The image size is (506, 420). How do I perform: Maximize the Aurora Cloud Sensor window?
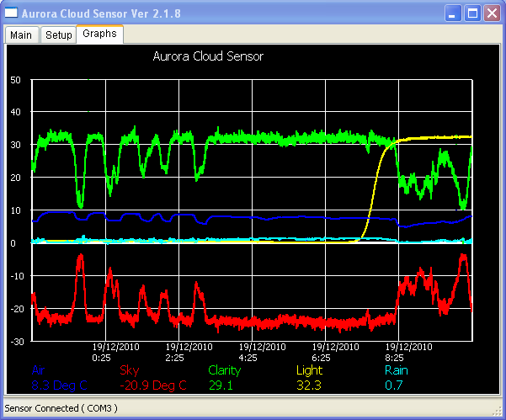(x=472, y=13)
